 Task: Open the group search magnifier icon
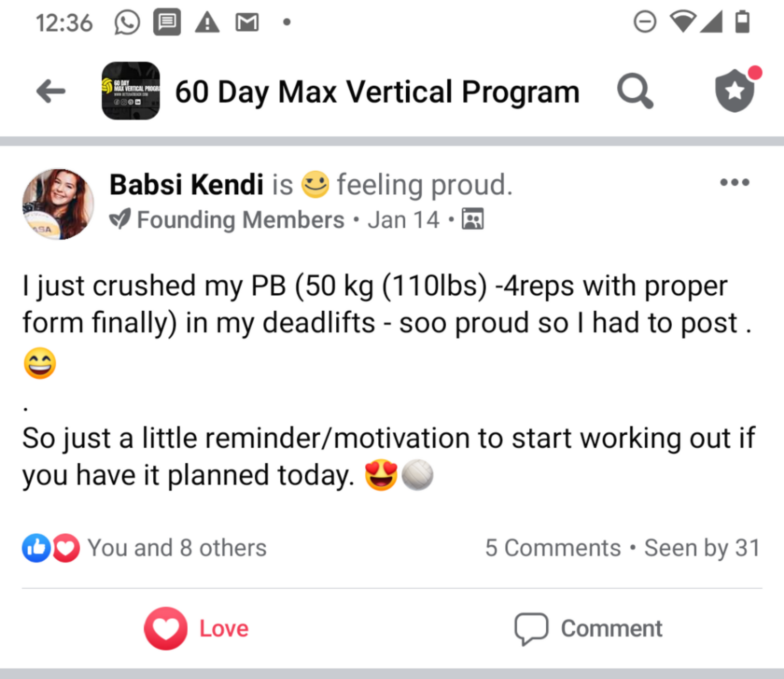(635, 91)
